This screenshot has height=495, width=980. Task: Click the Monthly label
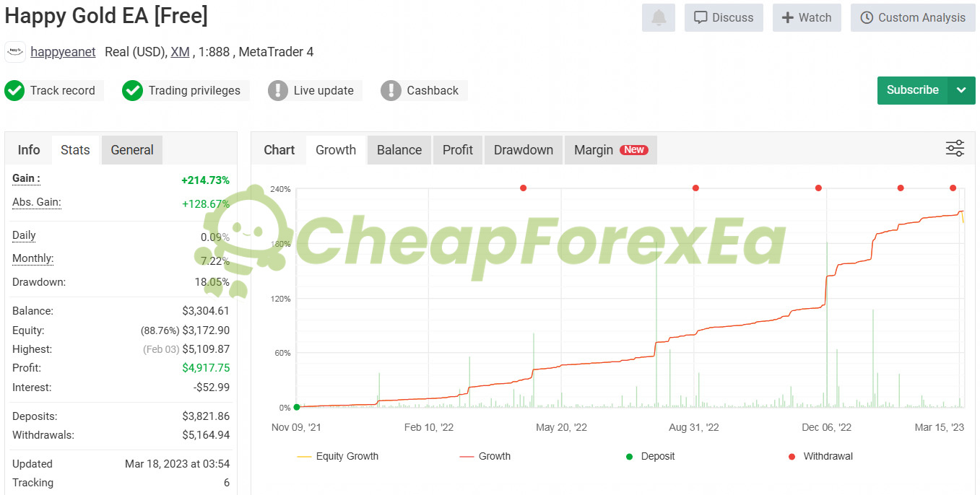point(32,258)
